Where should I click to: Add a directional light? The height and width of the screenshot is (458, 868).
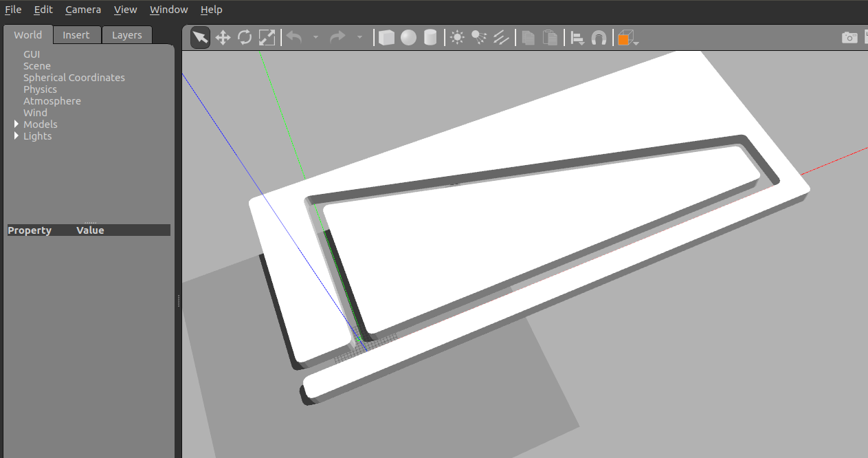(501, 37)
